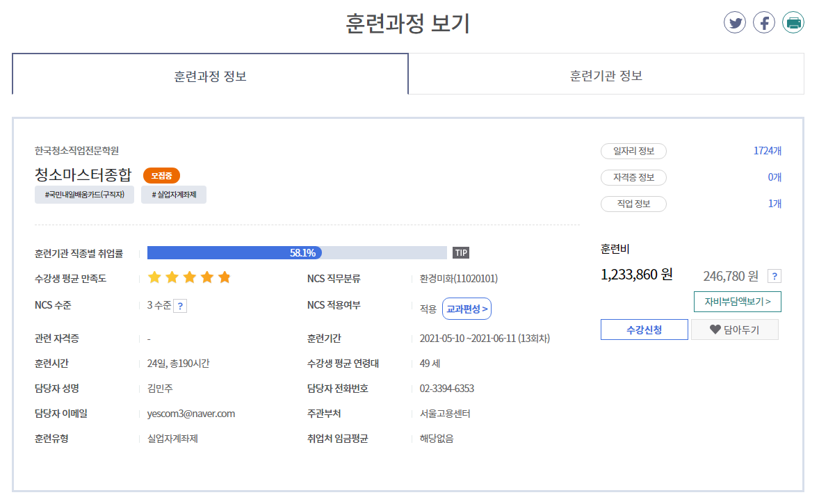Click the 1724개 jobs count link
Viewport: 819px width, 504px height.
tap(768, 151)
